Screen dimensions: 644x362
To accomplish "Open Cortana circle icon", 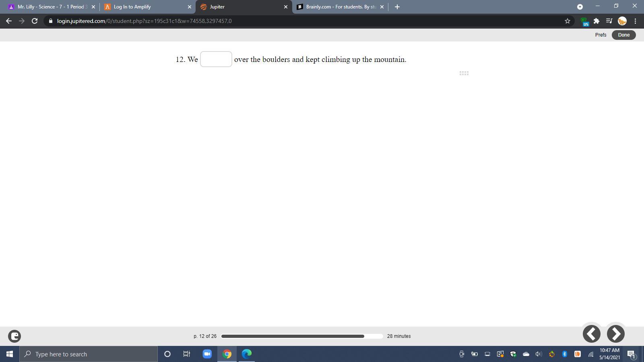I will [167, 354].
